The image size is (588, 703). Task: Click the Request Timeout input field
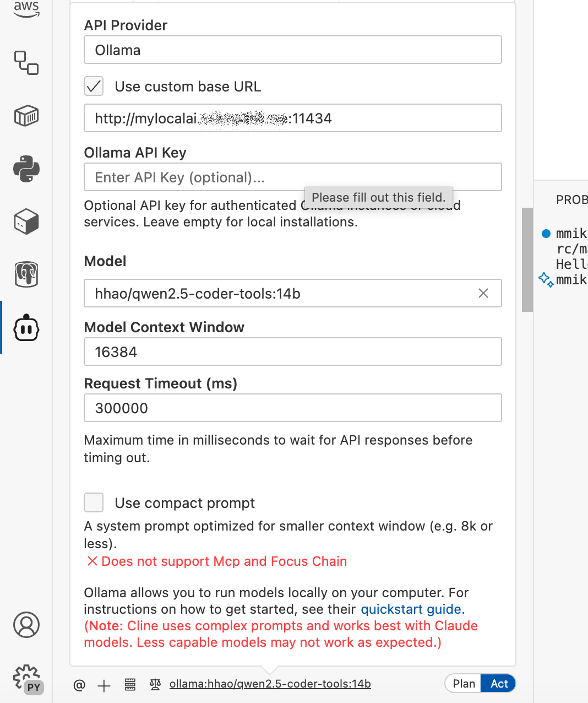(292, 408)
